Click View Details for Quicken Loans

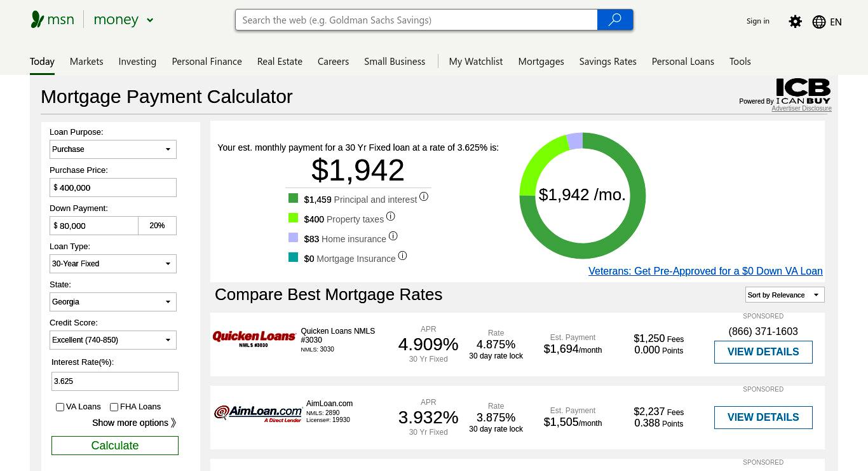(763, 352)
